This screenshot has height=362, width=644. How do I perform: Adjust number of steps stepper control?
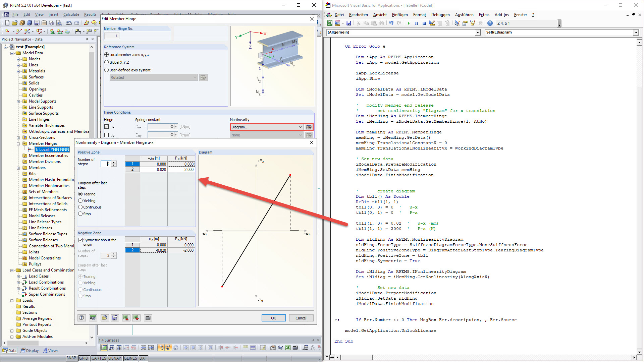(113, 164)
